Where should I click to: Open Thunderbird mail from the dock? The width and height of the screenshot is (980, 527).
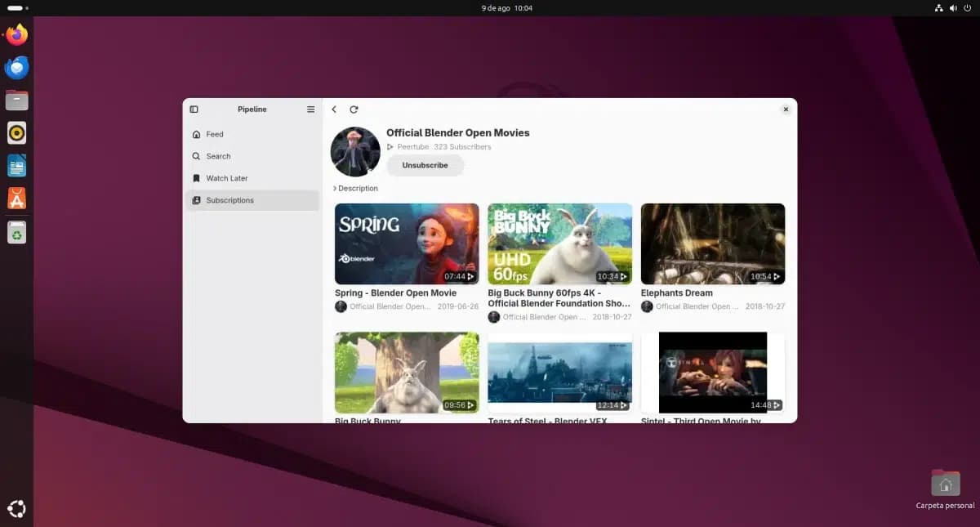[x=16, y=68]
